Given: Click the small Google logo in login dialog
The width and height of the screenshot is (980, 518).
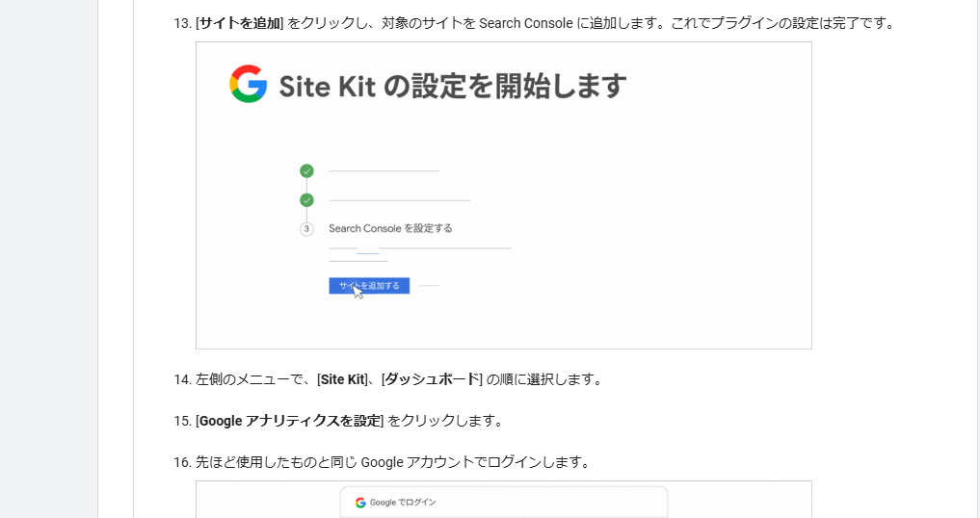Looking at the screenshot, I should point(360,503).
